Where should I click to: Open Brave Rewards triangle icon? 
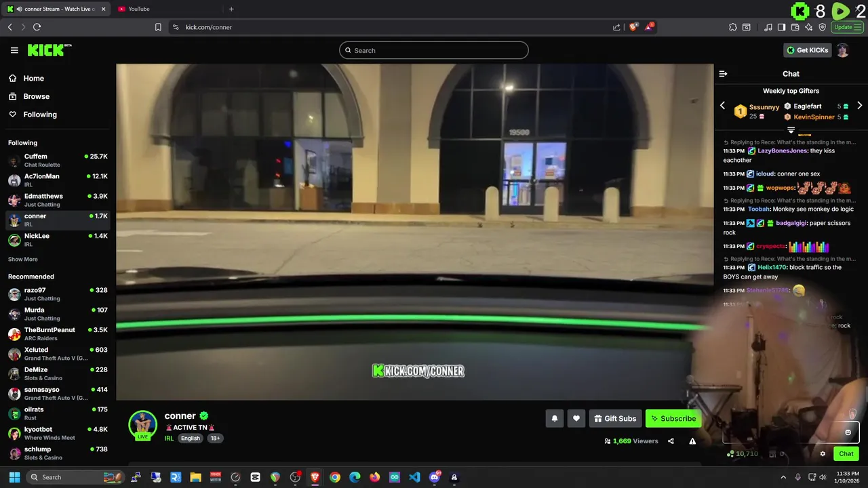click(649, 27)
